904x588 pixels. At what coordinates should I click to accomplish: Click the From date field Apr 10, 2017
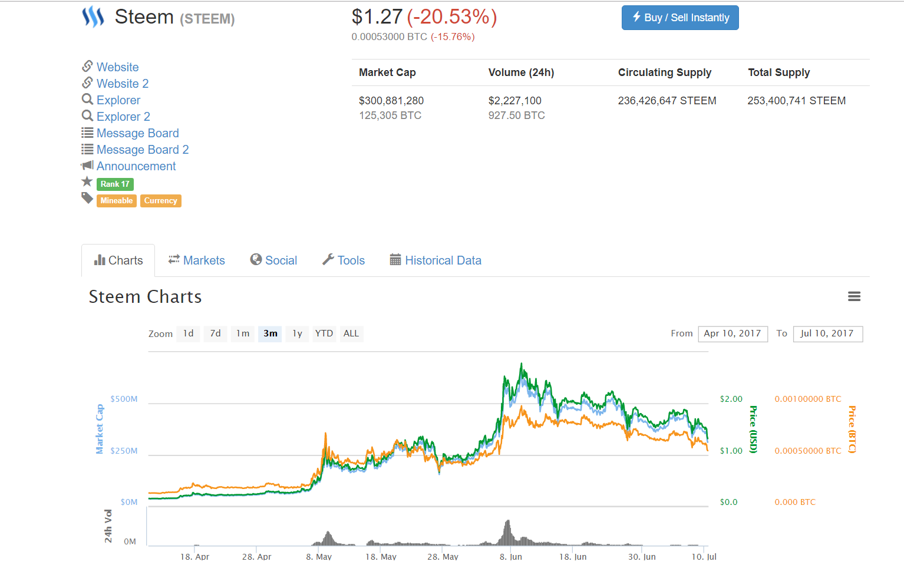[x=733, y=334]
